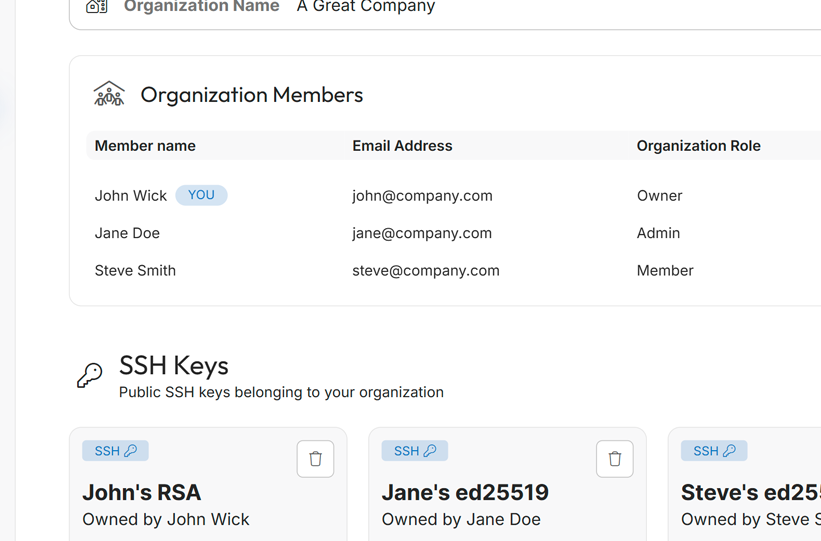821x541 pixels.
Task: Delete John's RSA key with trash icon
Action: click(x=315, y=459)
